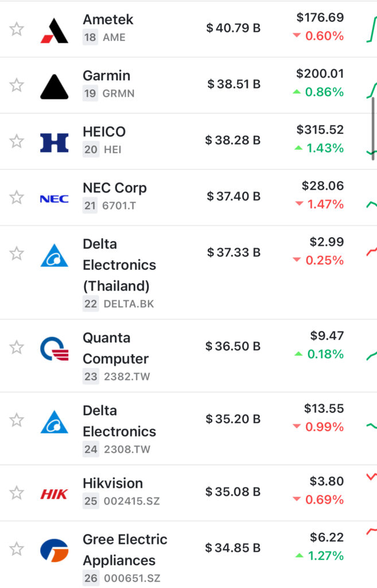377x588 pixels.
Task: Click the Ametek company logo
Action: 55,30
